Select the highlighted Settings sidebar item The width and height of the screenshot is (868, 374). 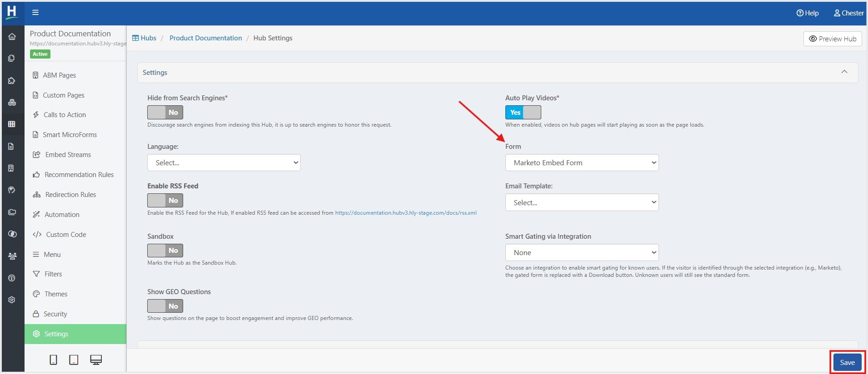coord(75,334)
